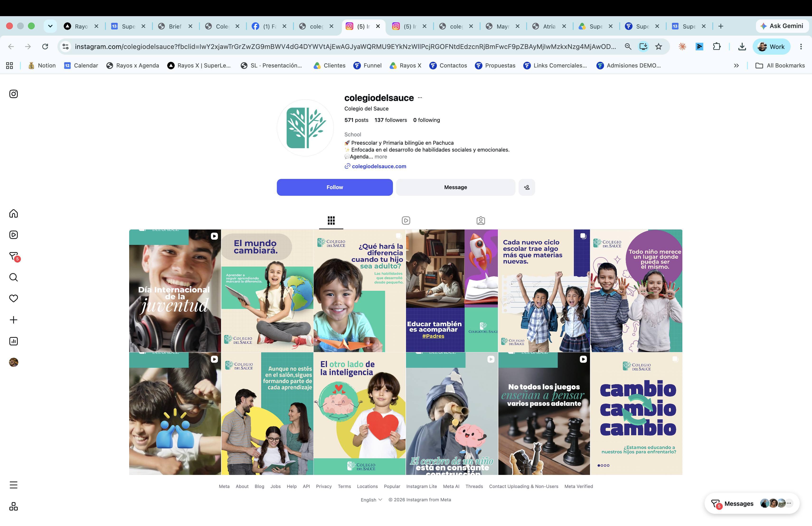The width and height of the screenshot is (812, 526).
Task: Open the floating Messages panel
Action: click(x=752, y=503)
